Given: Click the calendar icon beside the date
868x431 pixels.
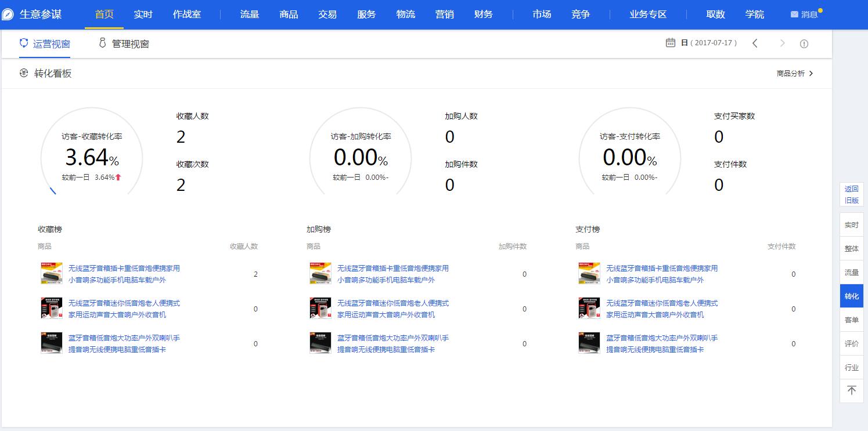Looking at the screenshot, I should pos(671,43).
